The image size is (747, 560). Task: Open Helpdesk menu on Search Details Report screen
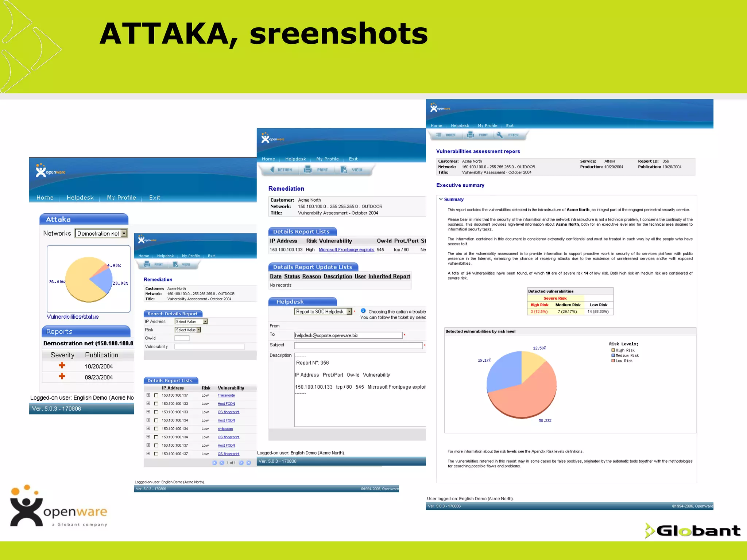(x=165, y=256)
